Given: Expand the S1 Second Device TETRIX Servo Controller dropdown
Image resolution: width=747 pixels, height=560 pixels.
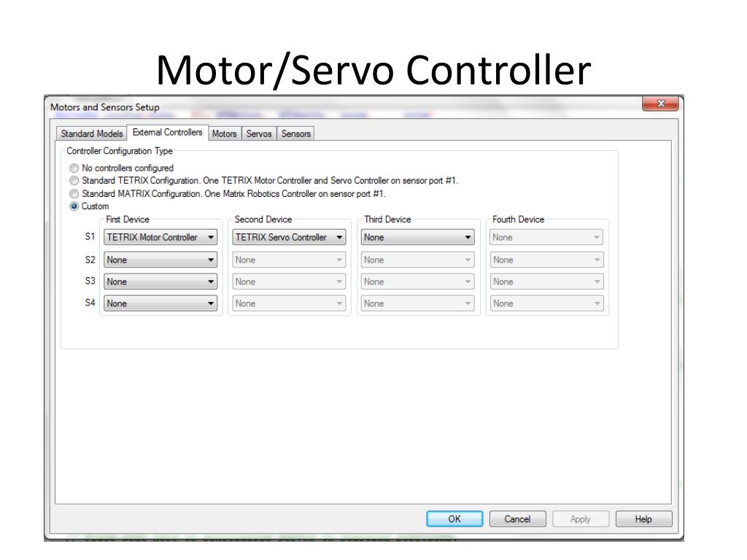Looking at the screenshot, I should (x=289, y=237).
